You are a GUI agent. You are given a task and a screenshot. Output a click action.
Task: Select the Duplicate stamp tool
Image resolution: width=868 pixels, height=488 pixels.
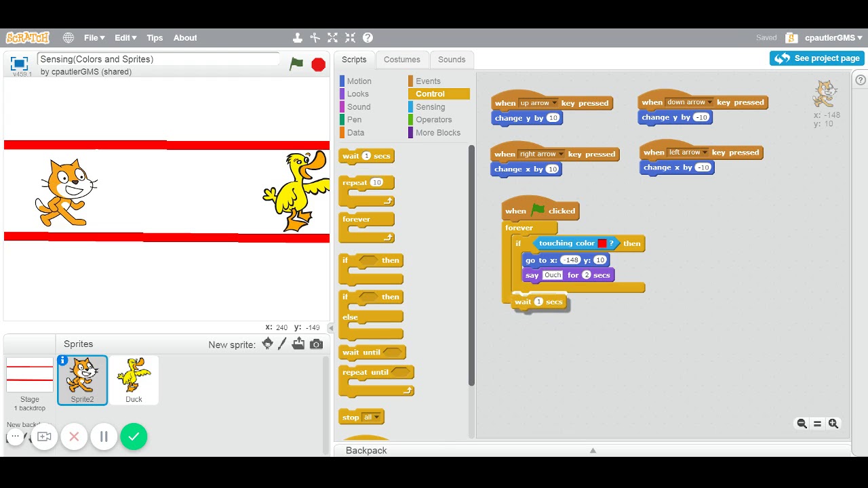297,38
